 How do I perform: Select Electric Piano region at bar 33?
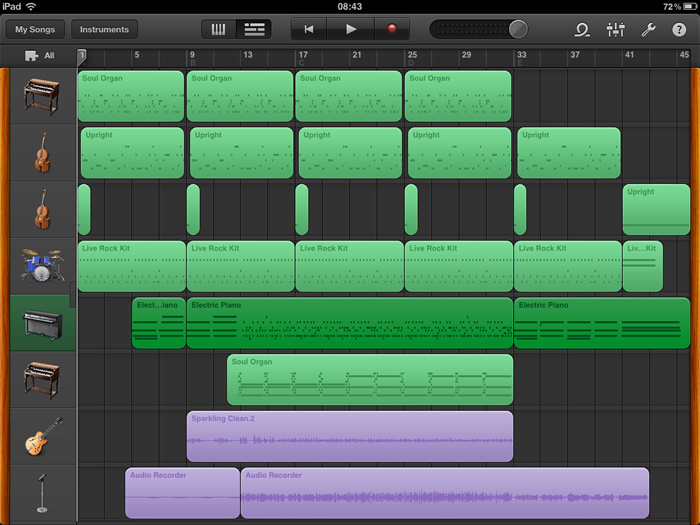click(x=602, y=323)
